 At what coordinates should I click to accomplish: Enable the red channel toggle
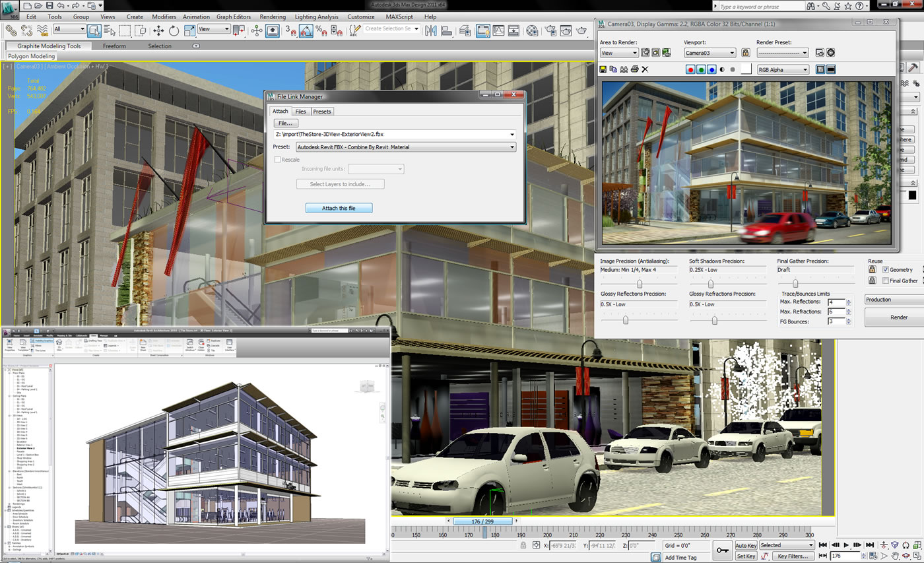click(690, 69)
